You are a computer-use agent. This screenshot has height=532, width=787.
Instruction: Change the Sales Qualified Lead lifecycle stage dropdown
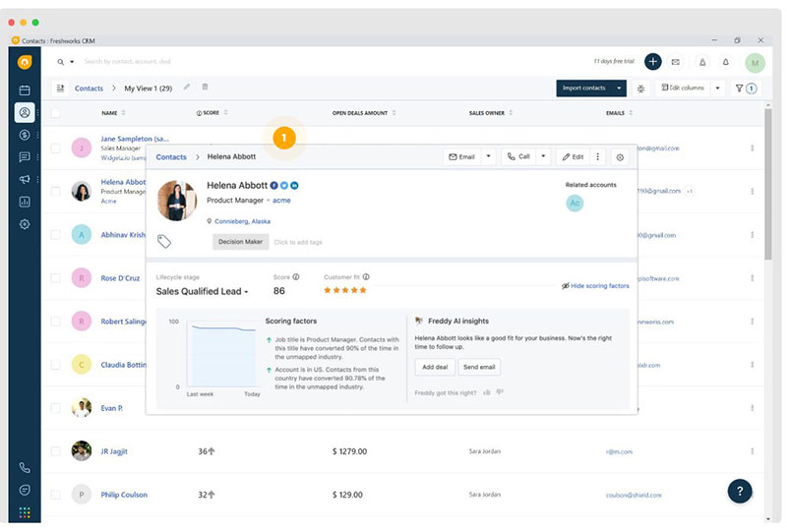[x=202, y=292]
